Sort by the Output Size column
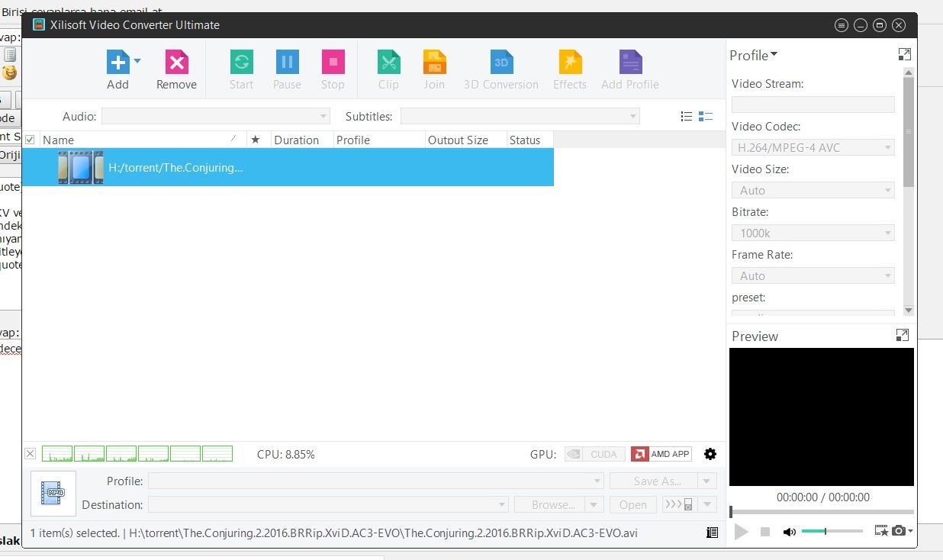Image resolution: width=943 pixels, height=560 pixels. 466,140
